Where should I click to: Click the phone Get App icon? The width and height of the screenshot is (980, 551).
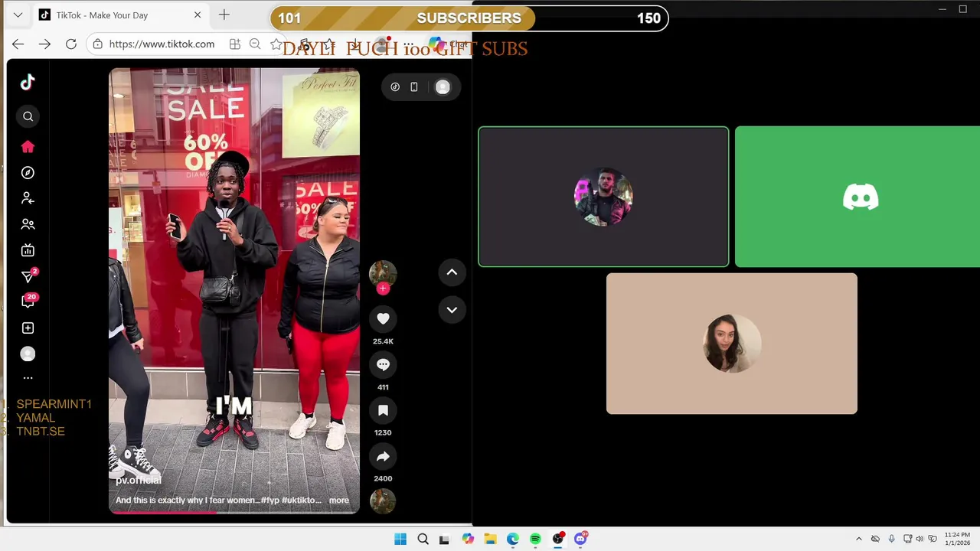click(x=414, y=87)
